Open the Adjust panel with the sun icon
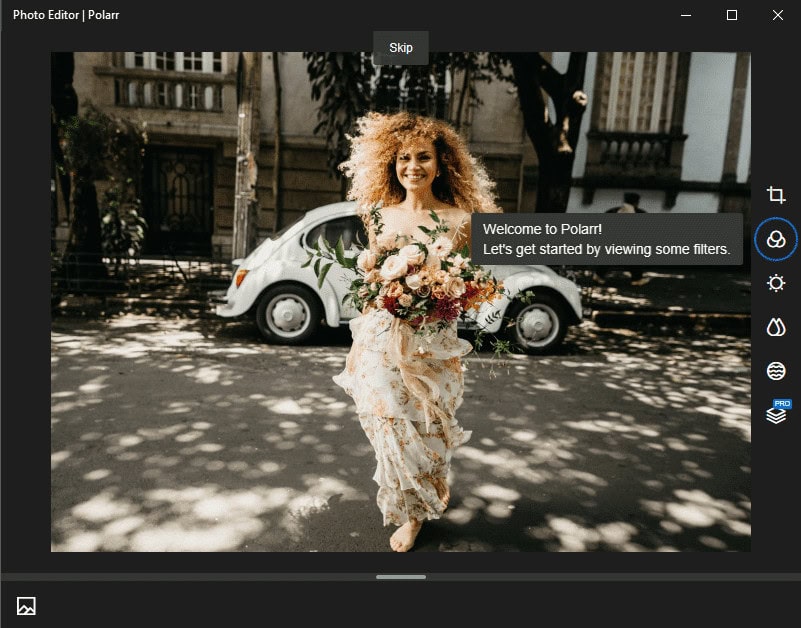The image size is (801, 628). [x=777, y=283]
